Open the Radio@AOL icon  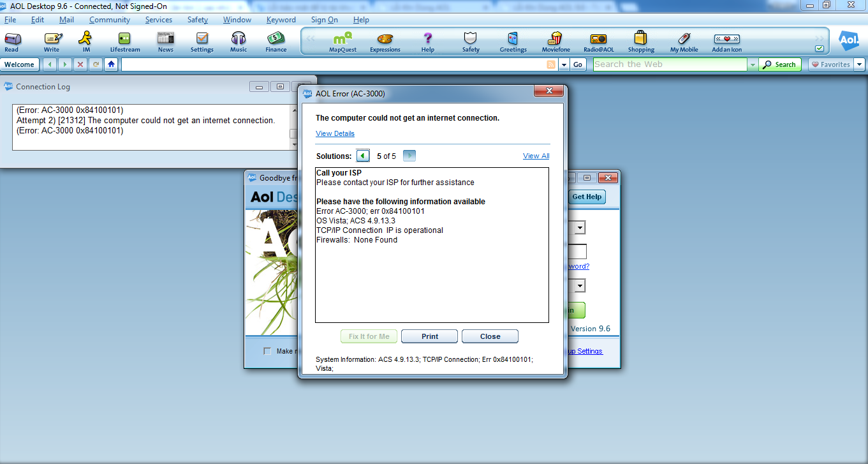click(x=599, y=42)
